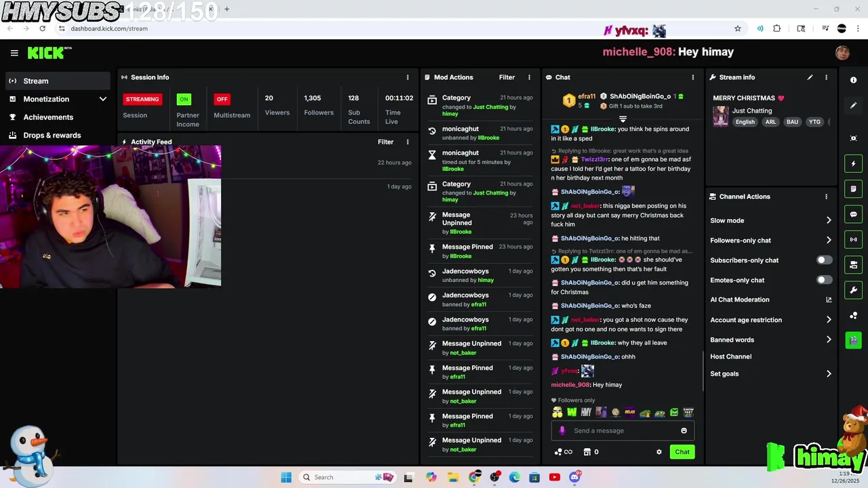Expand Banned words settings

770,340
